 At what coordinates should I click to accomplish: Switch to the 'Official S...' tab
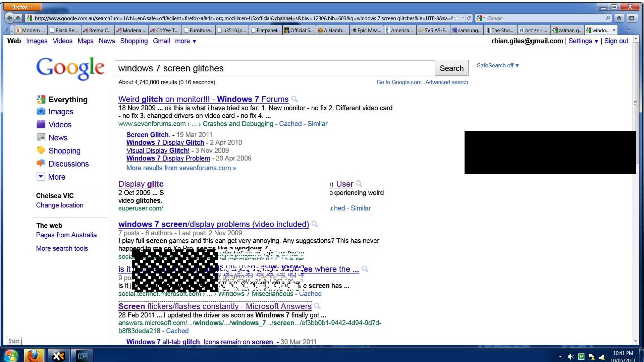[x=299, y=30]
